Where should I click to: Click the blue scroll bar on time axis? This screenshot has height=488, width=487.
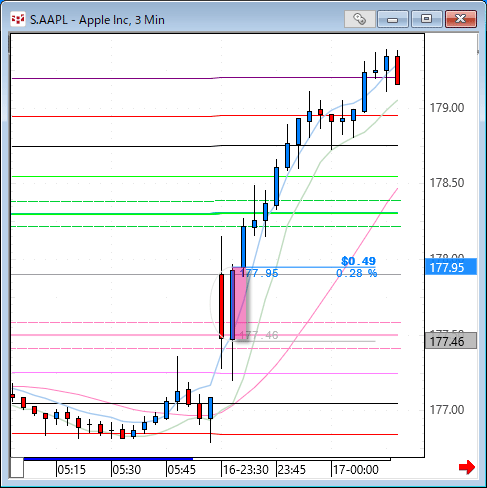108,459
